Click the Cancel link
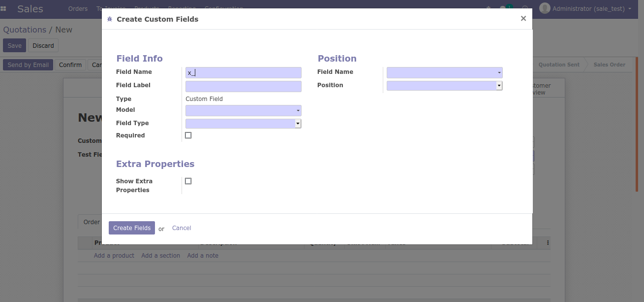The image size is (644, 302). pyautogui.click(x=182, y=228)
